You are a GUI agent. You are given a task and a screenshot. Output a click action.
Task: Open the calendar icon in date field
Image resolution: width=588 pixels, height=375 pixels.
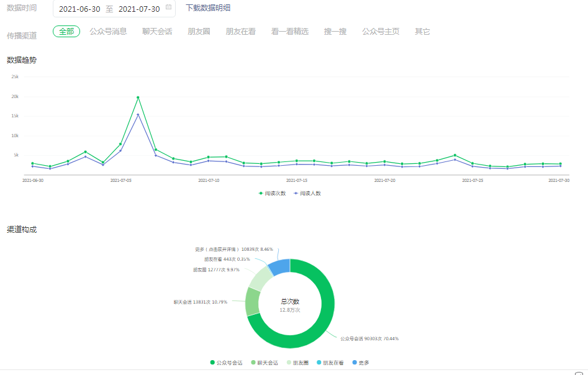click(168, 8)
